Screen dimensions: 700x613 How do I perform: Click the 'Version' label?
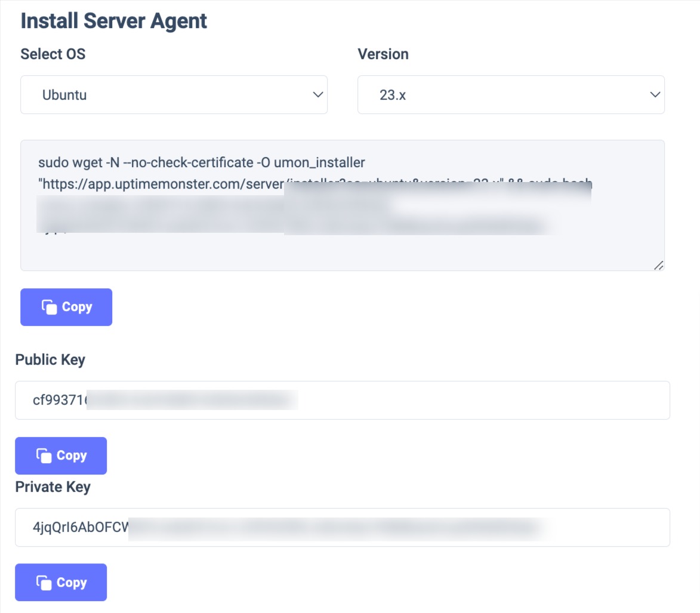click(383, 54)
